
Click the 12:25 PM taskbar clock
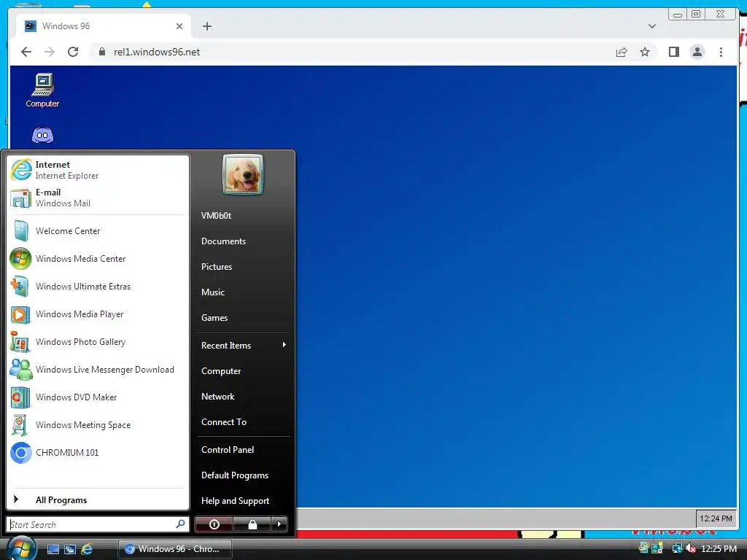click(x=719, y=548)
